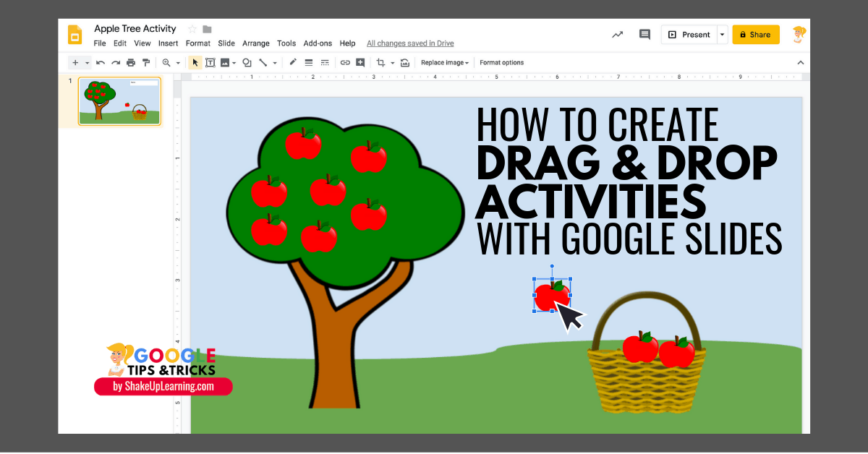Select the Text box tool
This screenshot has width=868, height=454.
pos(210,62)
